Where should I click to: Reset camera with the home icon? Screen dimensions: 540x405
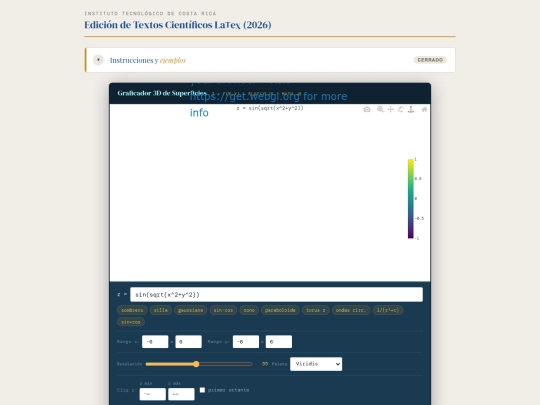point(424,110)
